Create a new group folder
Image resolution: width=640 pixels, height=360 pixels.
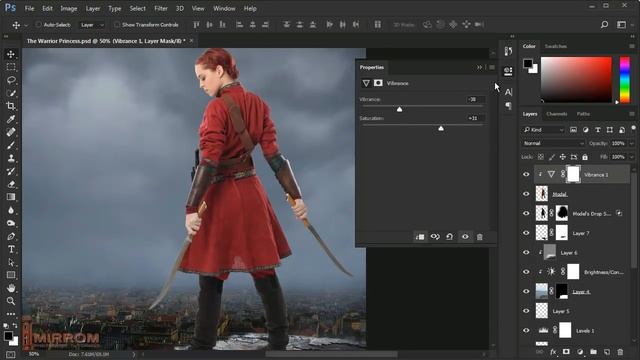[593, 352]
